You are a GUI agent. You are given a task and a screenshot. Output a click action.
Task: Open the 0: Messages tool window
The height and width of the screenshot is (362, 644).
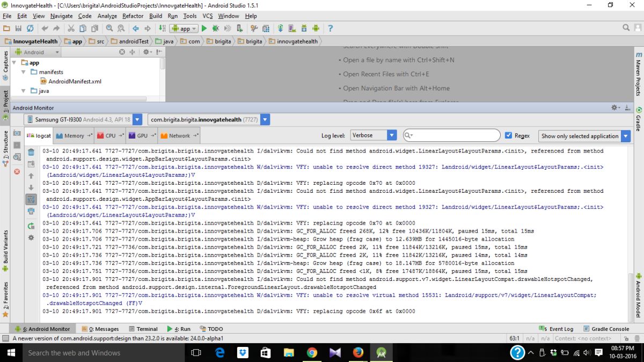click(x=100, y=329)
